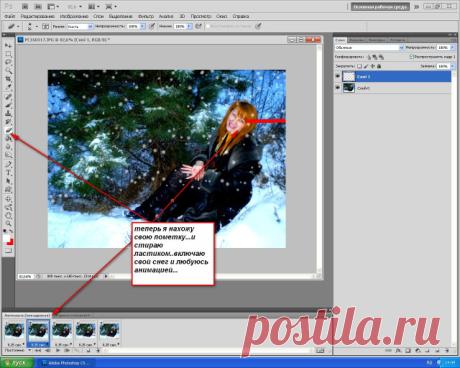460x368 pixels.
Task: Select the 3D Rotate tool
Action: [x=8, y=199]
